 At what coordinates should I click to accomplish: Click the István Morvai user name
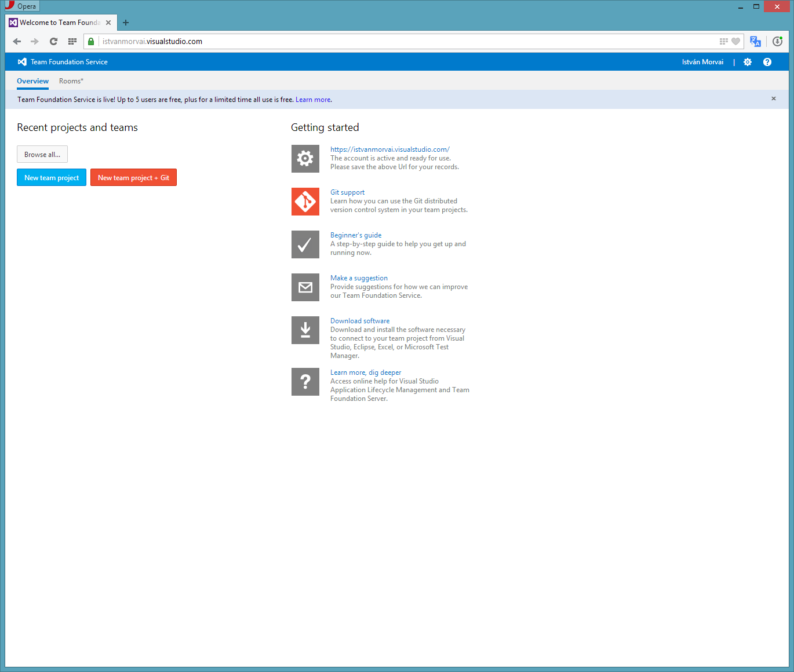tap(702, 62)
